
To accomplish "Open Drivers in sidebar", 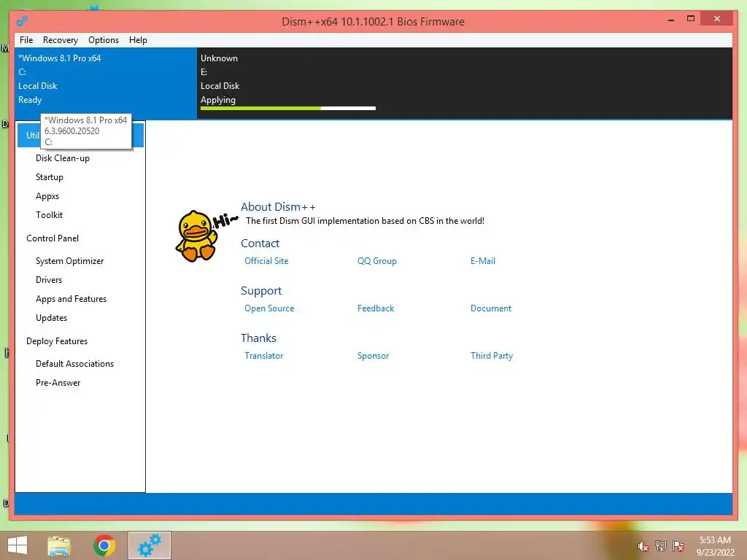I will [49, 280].
